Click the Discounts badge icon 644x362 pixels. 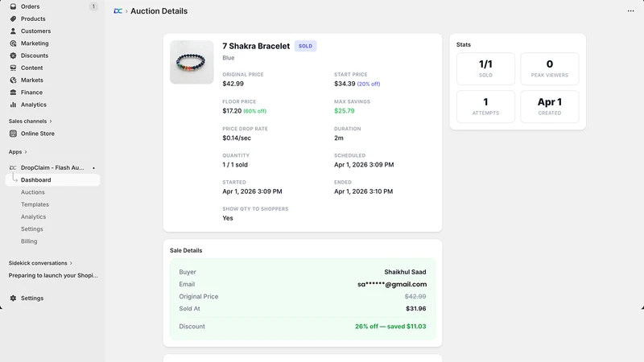click(13, 56)
